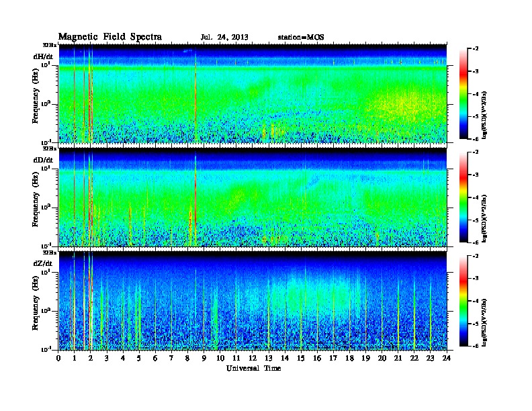Image resolution: width=532 pixels, height=411 pixels.
Task: Click the -2 value on dH/dt color bar
Action: [475, 49]
